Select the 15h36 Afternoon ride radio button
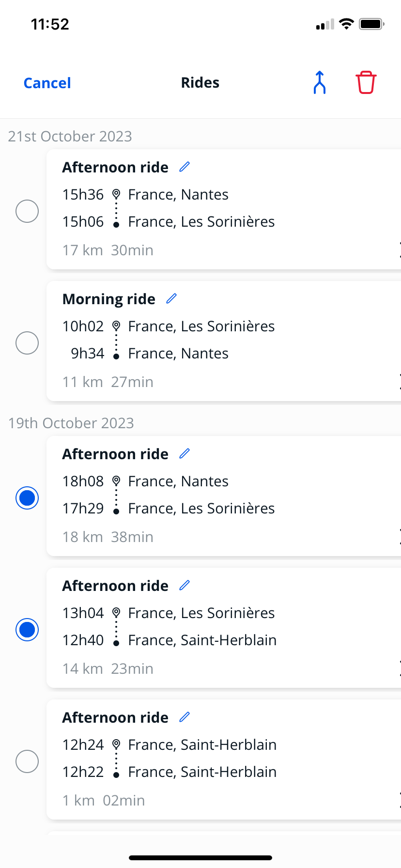 coord(27,211)
